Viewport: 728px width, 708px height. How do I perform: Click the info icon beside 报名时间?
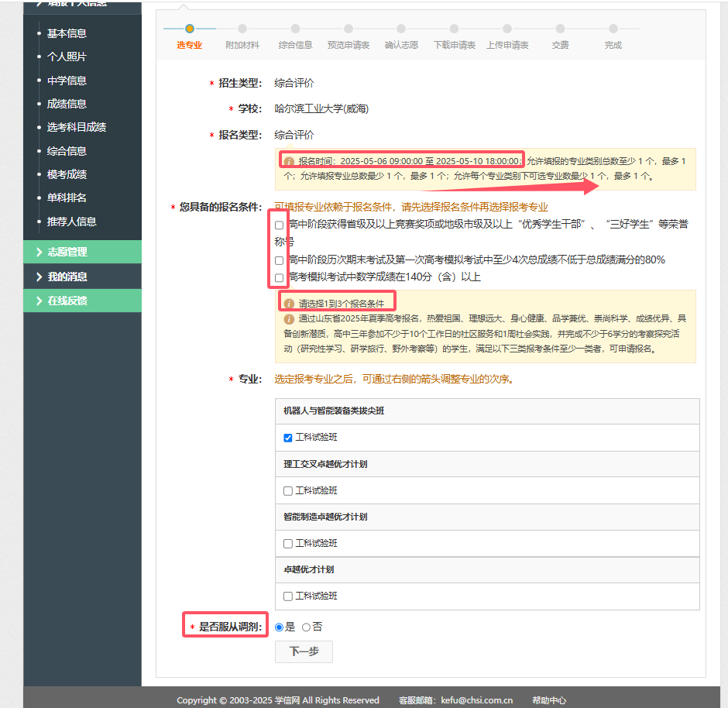click(289, 161)
